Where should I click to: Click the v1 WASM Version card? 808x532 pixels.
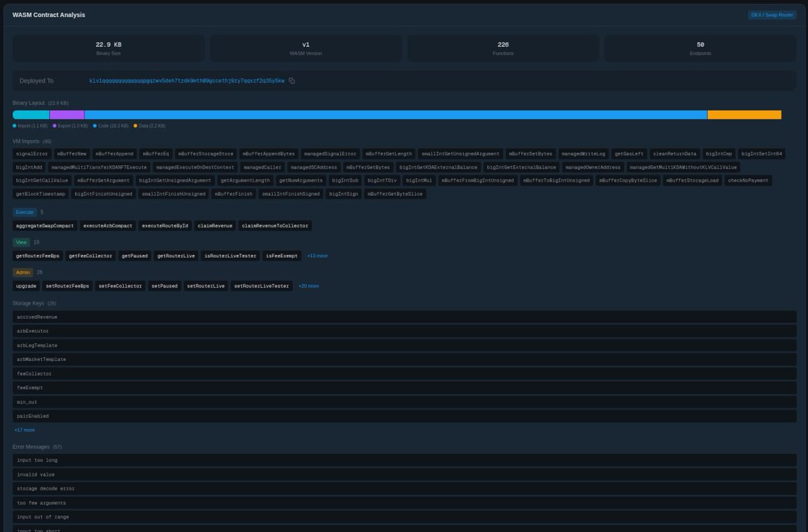306,48
